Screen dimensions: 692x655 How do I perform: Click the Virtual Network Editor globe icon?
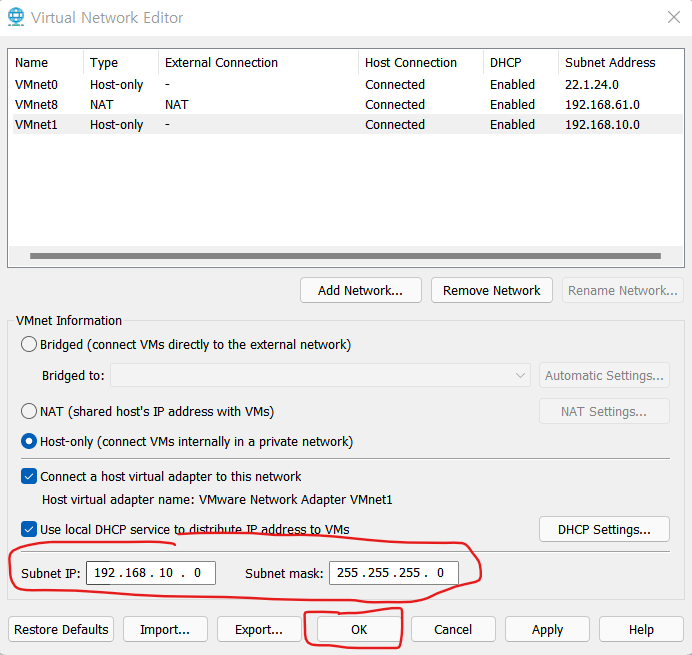click(x=16, y=17)
